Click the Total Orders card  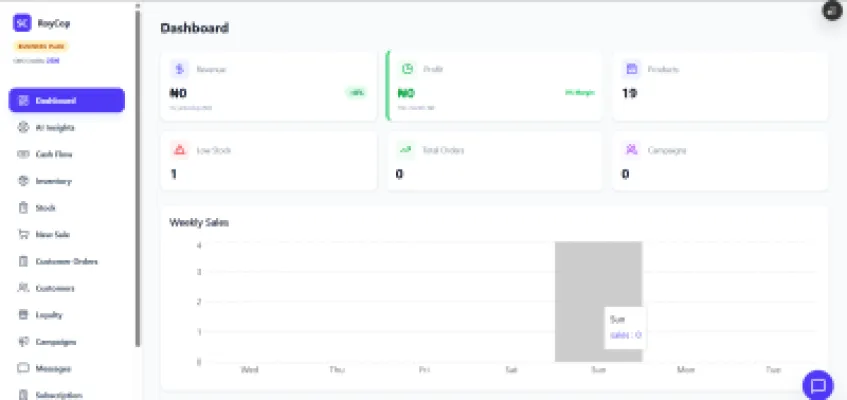point(494,161)
